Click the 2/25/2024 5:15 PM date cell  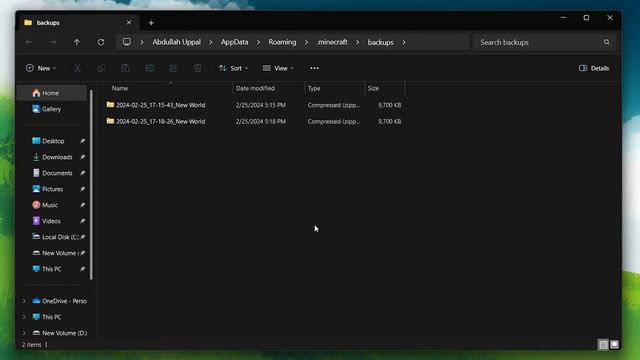[x=260, y=105]
